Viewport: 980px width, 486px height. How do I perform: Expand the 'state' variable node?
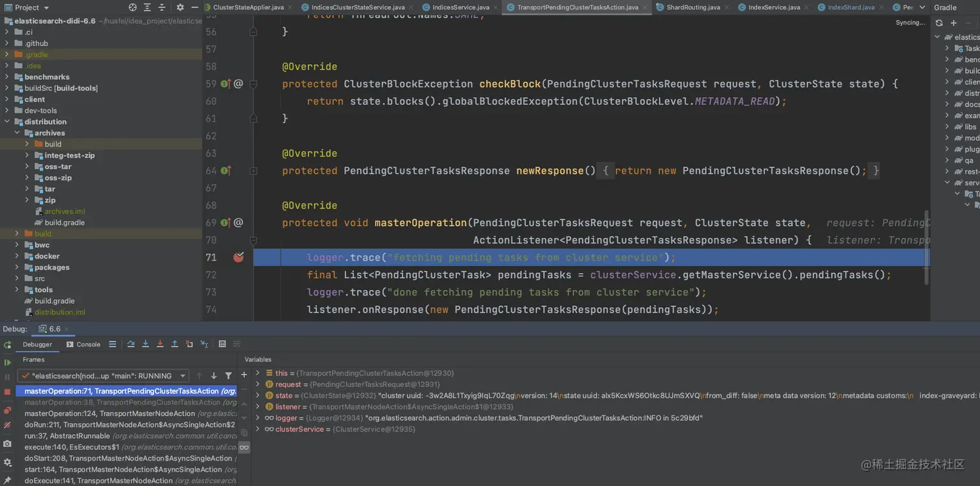point(258,395)
